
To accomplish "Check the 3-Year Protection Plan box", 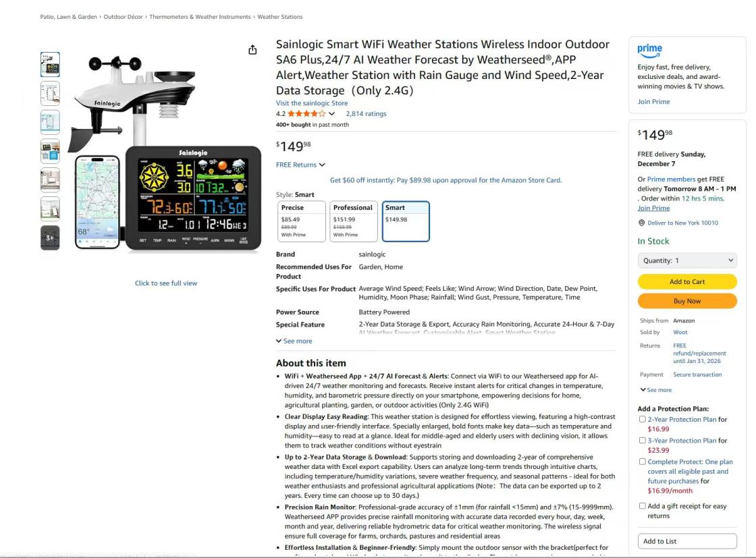I will [x=642, y=441].
